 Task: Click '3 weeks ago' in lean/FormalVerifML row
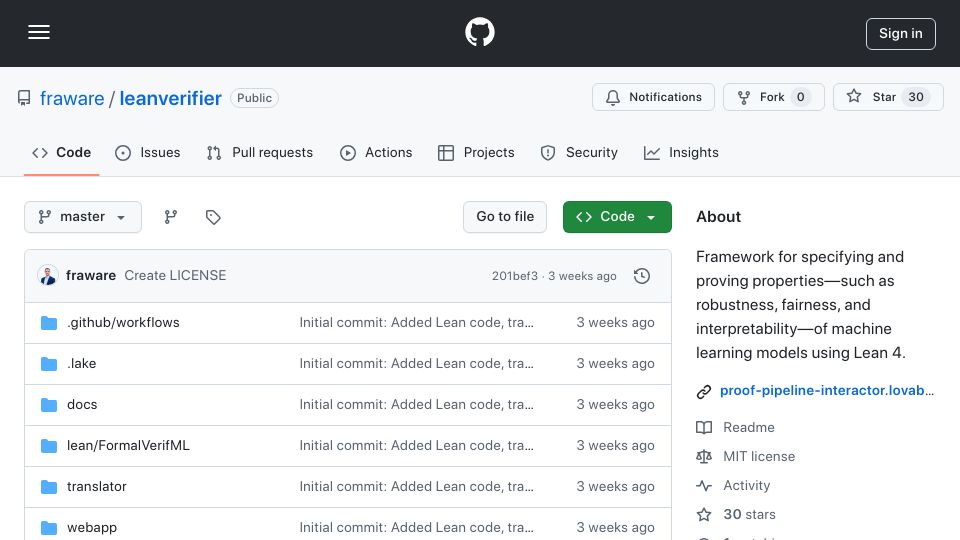pyautogui.click(x=615, y=446)
